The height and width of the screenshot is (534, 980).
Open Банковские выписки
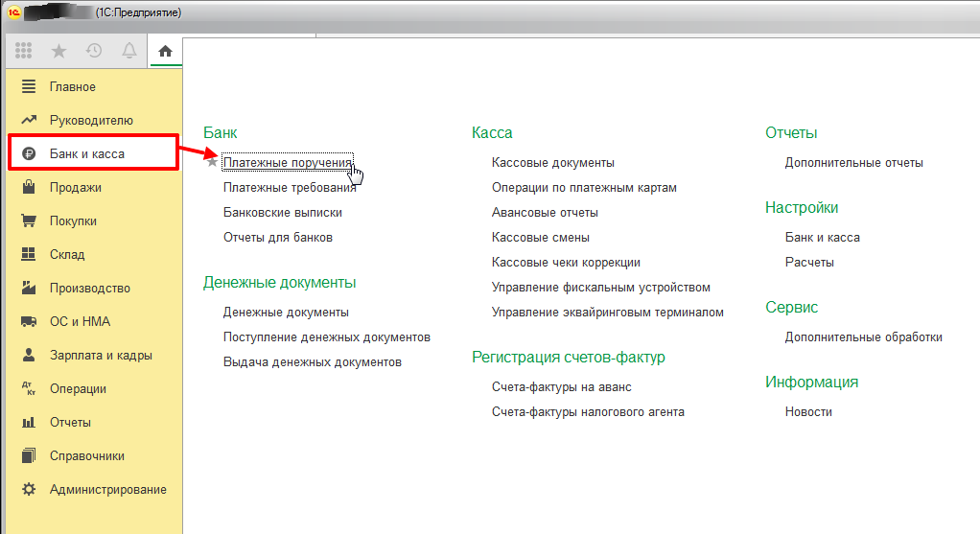(283, 212)
